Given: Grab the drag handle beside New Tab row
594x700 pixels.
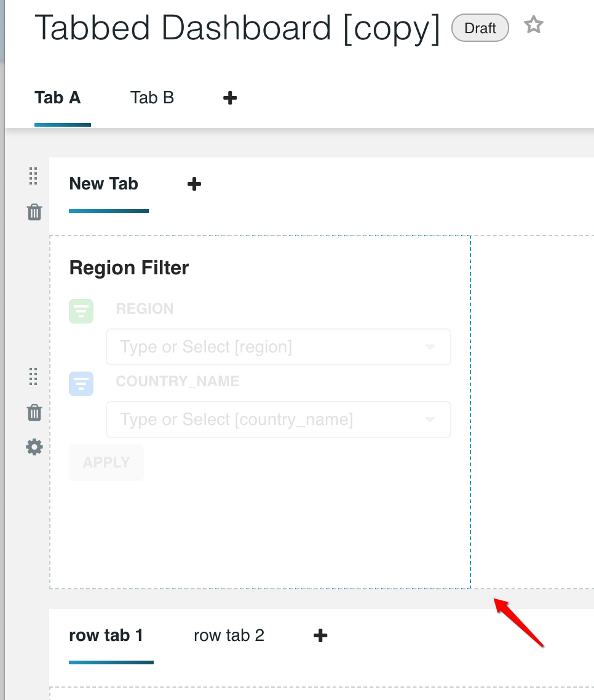Looking at the screenshot, I should point(33,177).
